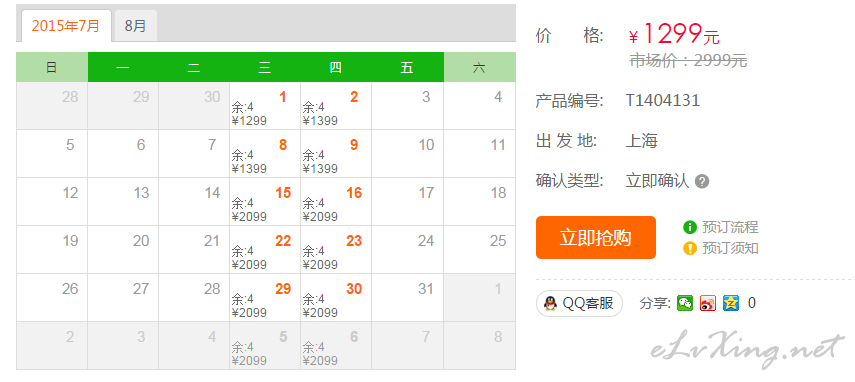Screen dimensions: 855x382
Task: Open the 预订须知 link
Action: pos(730,248)
